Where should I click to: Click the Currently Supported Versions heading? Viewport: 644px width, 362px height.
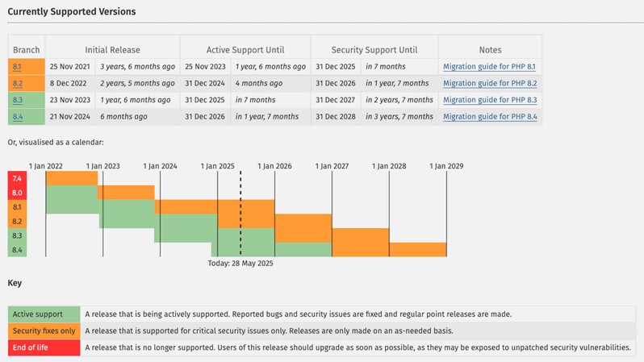coord(72,11)
